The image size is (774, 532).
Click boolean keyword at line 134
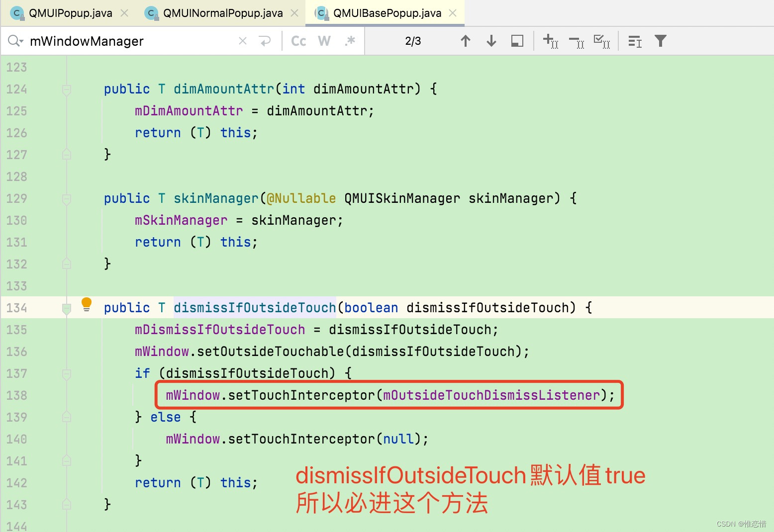(x=371, y=308)
